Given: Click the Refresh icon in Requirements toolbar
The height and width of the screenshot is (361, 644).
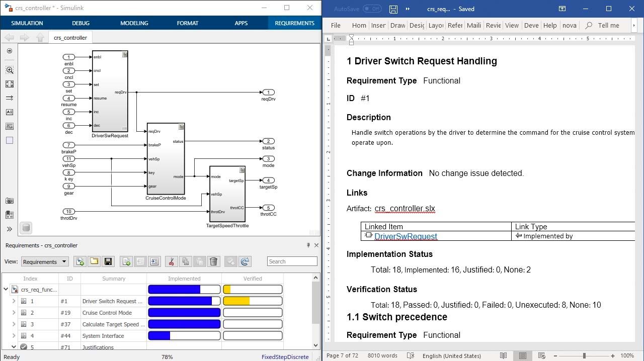Looking at the screenshot, I should point(245,261).
